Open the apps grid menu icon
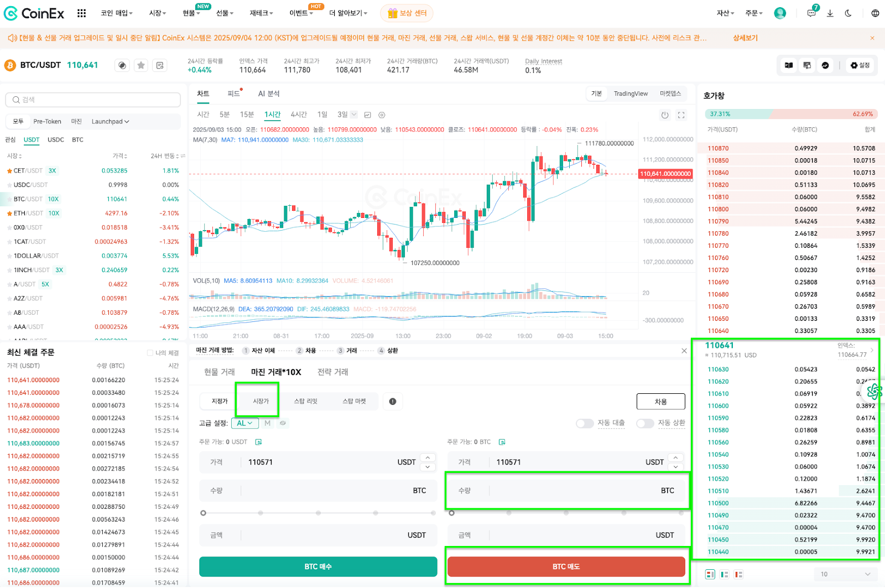885x588 pixels. (x=81, y=13)
